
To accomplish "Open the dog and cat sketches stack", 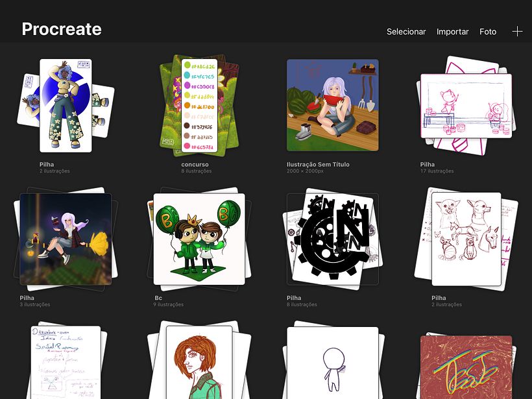I will pos(466,238).
